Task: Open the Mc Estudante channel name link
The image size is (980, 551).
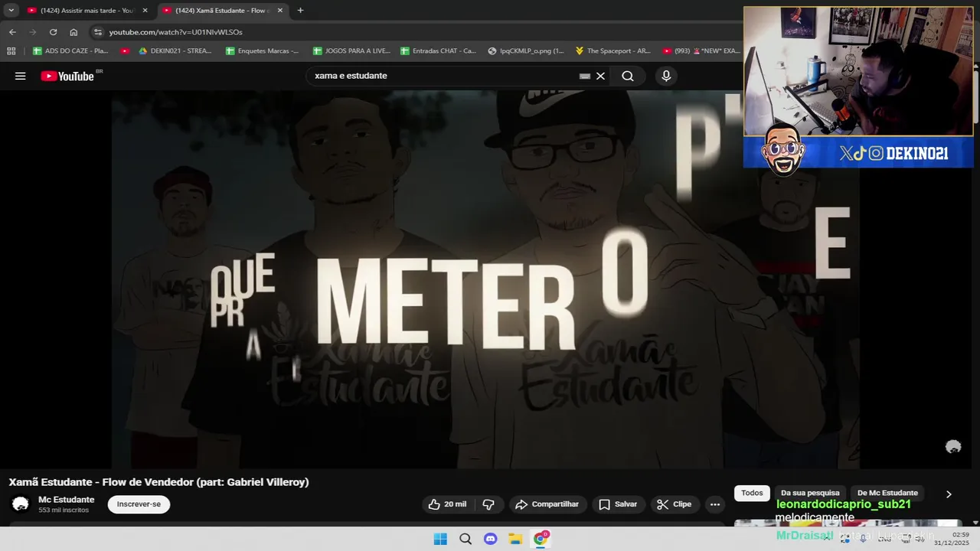Action: point(67,500)
